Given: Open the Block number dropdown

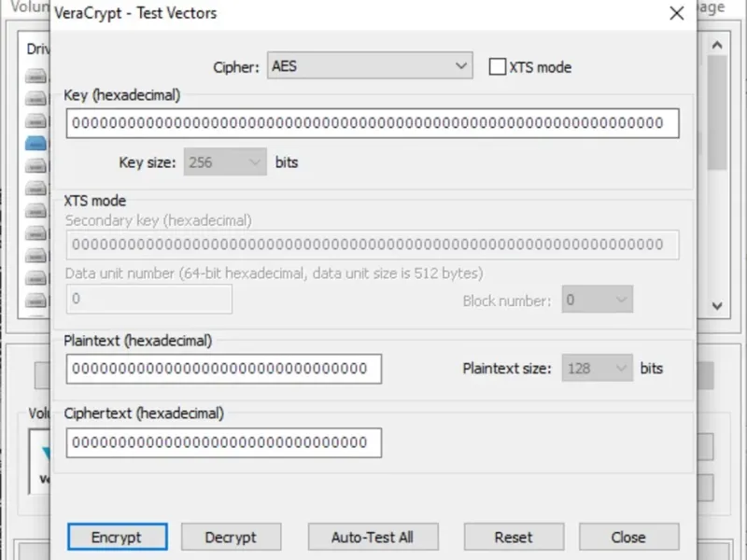Looking at the screenshot, I should (x=598, y=300).
